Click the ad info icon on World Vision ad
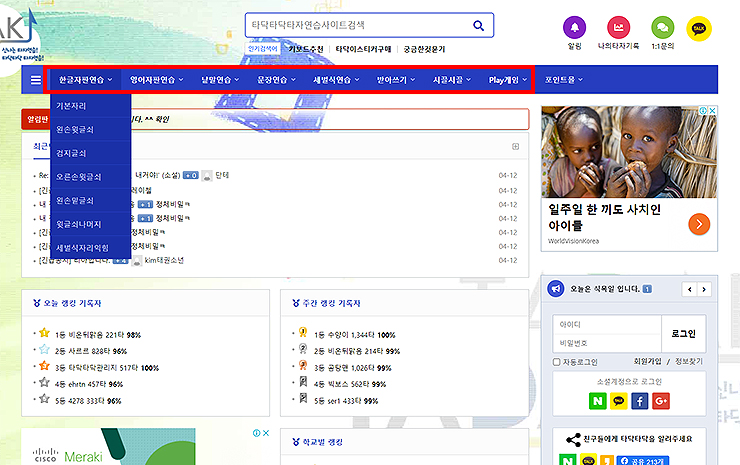740x465 pixels. pyautogui.click(x=703, y=110)
